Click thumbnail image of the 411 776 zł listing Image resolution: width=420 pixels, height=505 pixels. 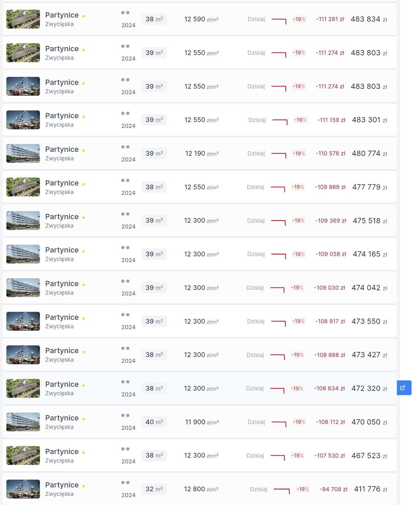(23, 489)
